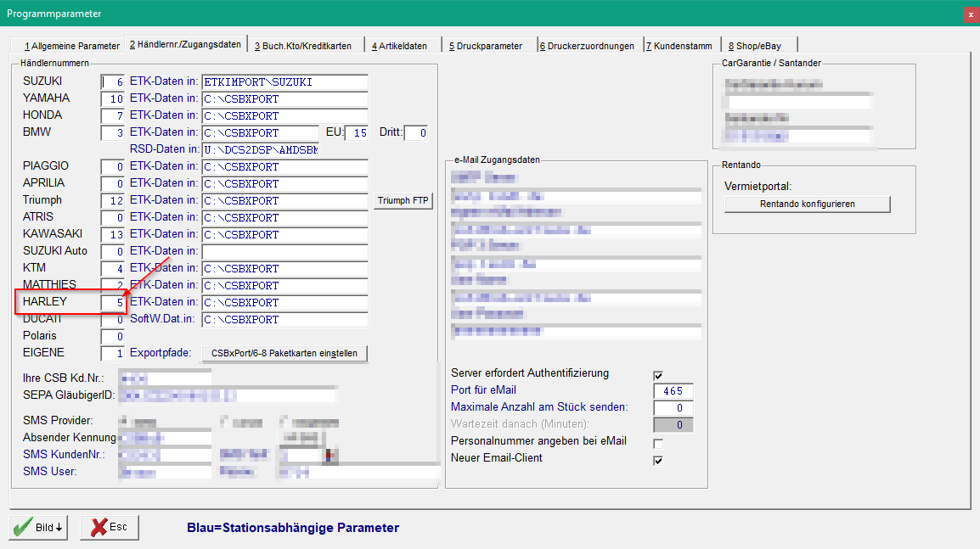Click the Triumph FTP button
Image resolution: width=980 pixels, height=549 pixels.
(403, 200)
